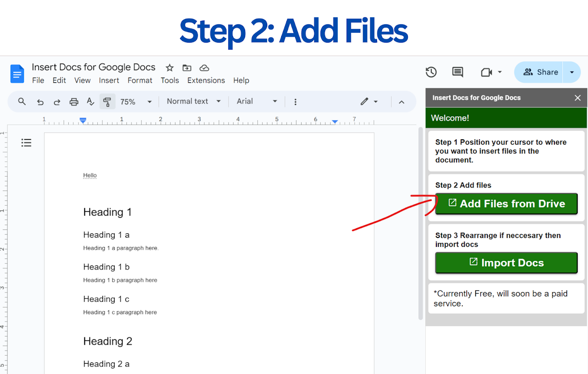Close the Insert Docs sidebar
The image size is (588, 374).
(578, 98)
